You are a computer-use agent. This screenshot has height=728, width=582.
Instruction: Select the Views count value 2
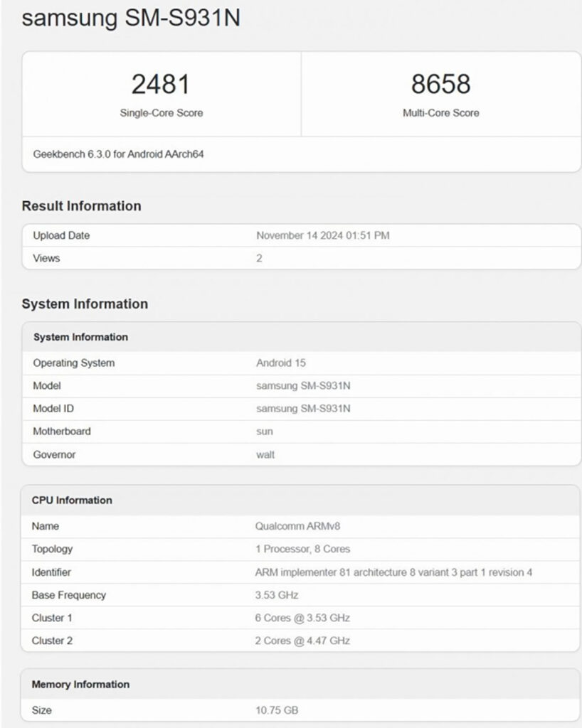click(x=259, y=258)
